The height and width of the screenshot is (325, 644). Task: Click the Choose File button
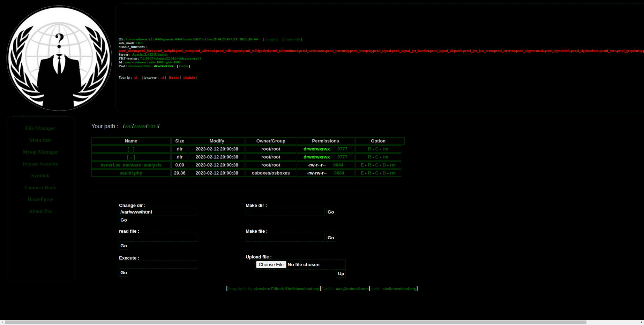coord(271,265)
